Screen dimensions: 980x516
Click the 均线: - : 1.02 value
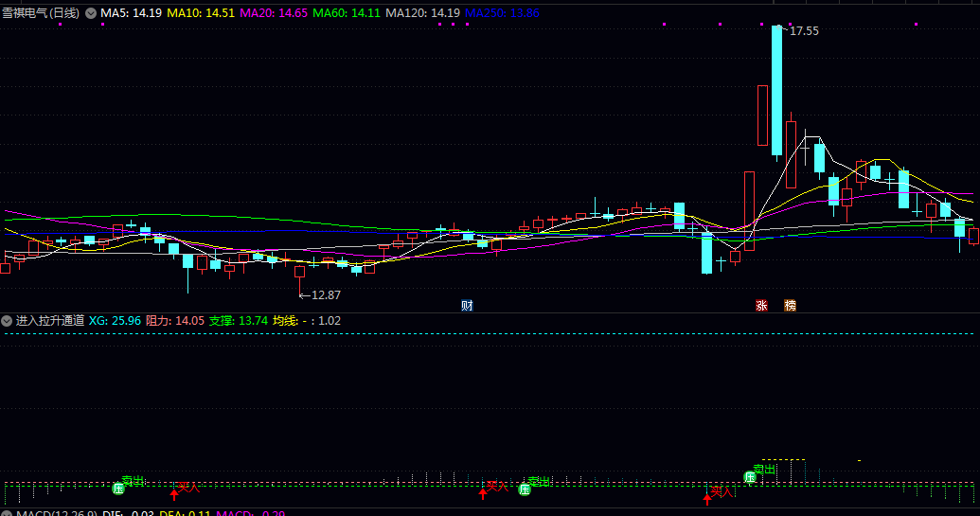(307, 321)
